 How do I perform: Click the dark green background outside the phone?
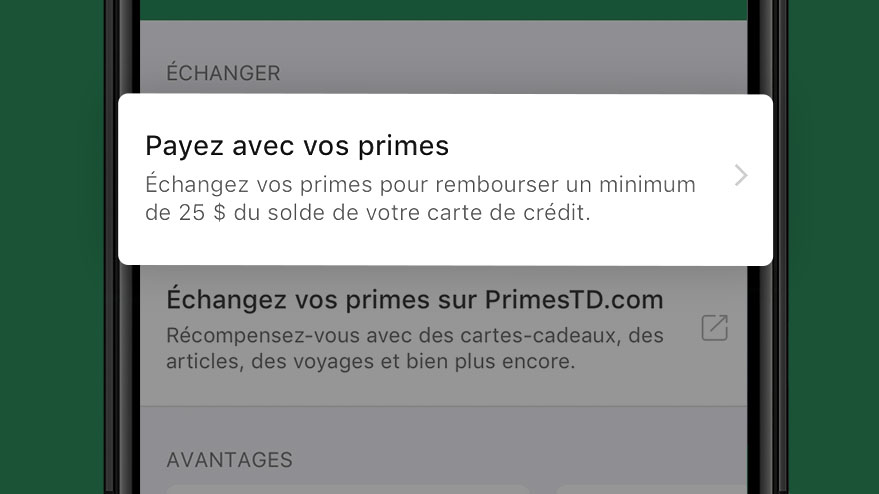click(x=52, y=247)
